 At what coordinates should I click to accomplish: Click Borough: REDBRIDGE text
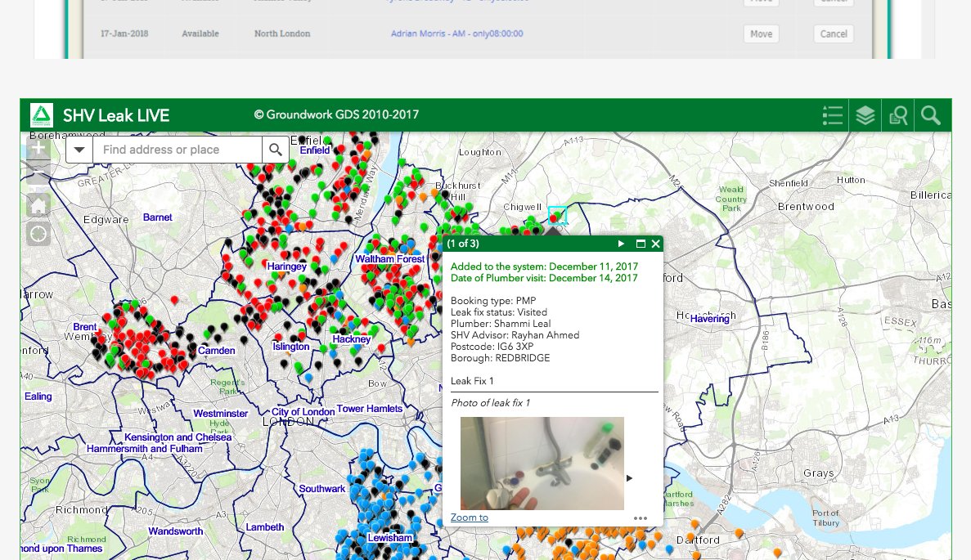click(x=501, y=358)
